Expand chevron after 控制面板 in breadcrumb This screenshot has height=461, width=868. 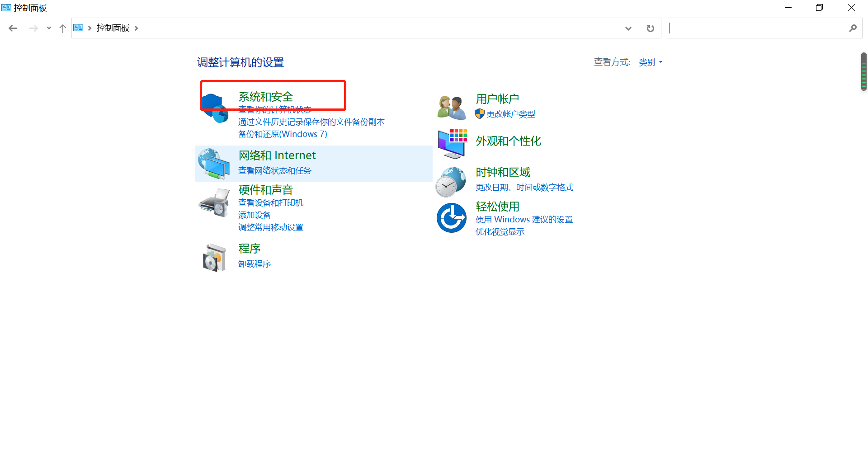[x=136, y=28]
